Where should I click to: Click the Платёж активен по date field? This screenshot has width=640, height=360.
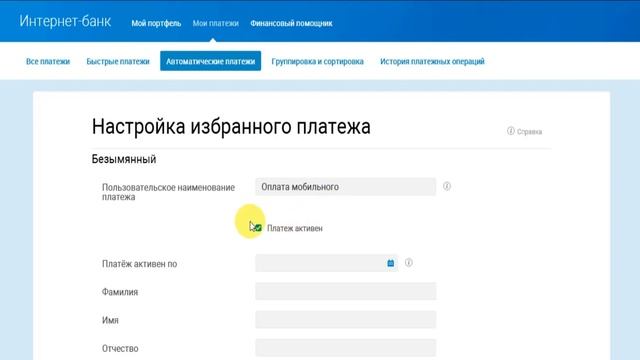click(327, 263)
